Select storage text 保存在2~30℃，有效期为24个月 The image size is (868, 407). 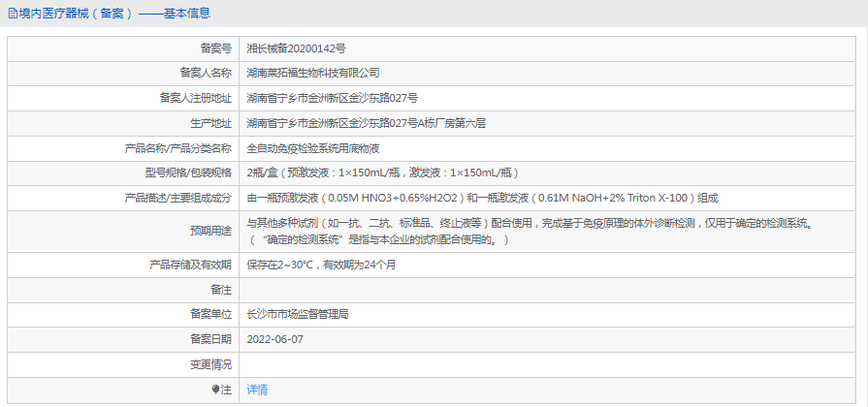coord(321,265)
